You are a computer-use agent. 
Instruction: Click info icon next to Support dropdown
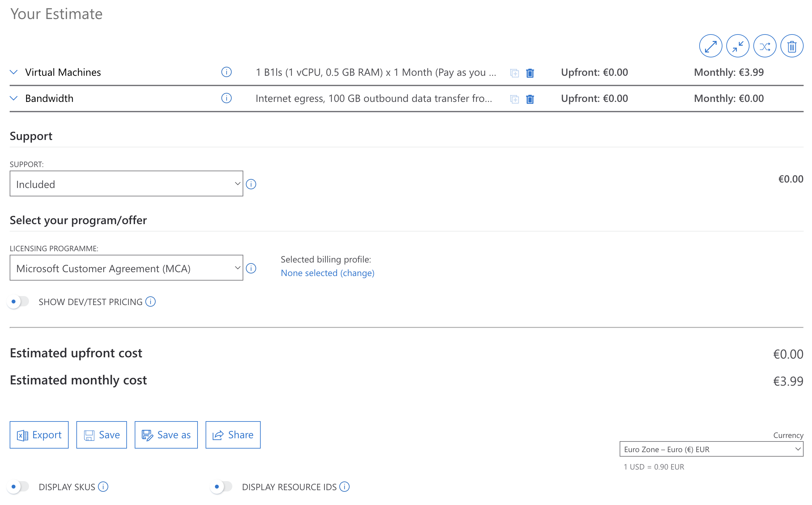tap(251, 184)
